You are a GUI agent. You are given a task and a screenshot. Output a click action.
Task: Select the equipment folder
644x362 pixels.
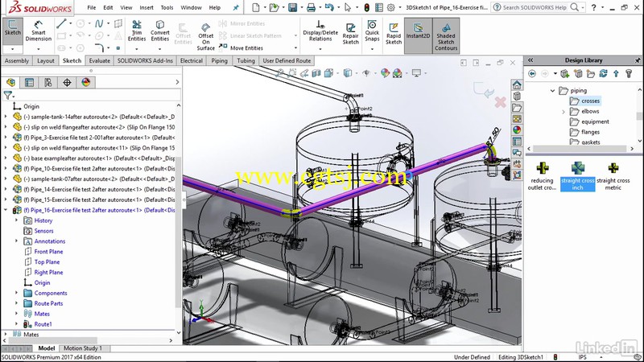[595, 122]
